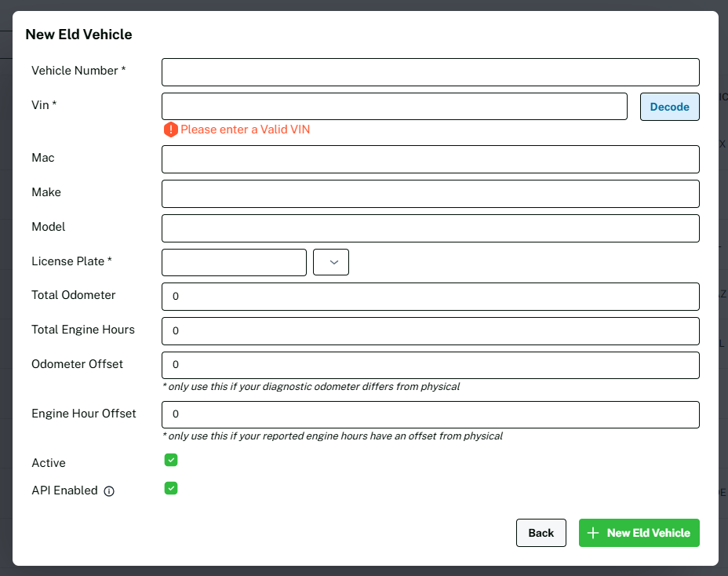Click the Please enter a Valid VIN message
The height and width of the screenshot is (576, 728).
click(245, 129)
